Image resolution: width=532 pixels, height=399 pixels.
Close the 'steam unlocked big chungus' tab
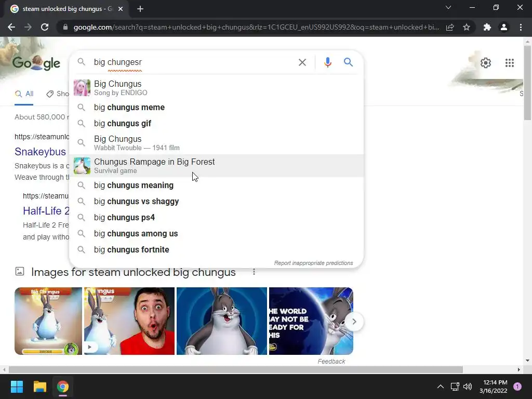[x=121, y=9]
